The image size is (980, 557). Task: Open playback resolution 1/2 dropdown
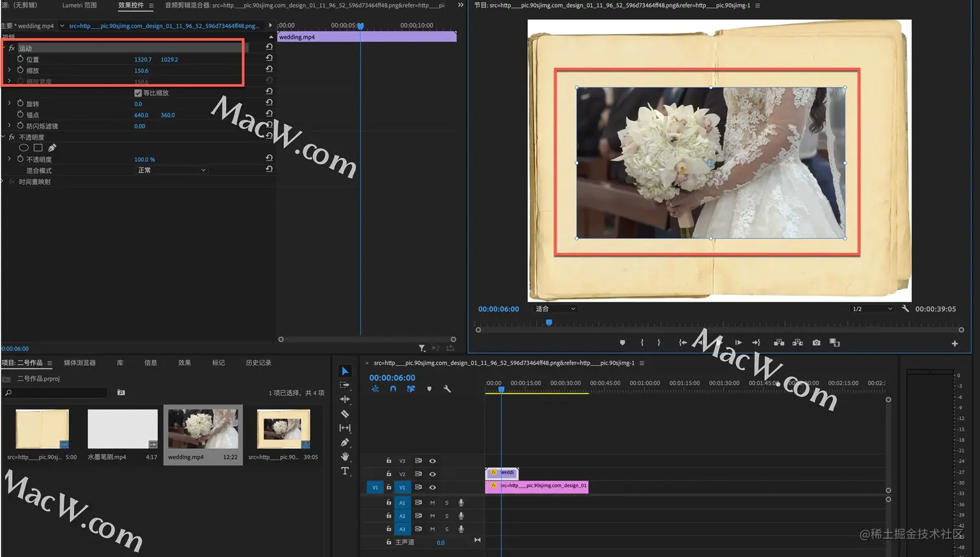pyautogui.click(x=872, y=309)
